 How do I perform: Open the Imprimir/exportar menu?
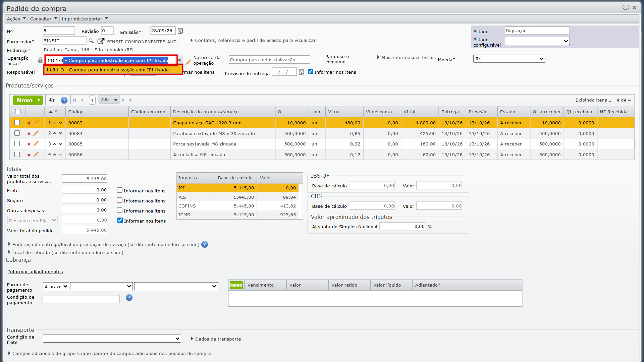(85, 19)
